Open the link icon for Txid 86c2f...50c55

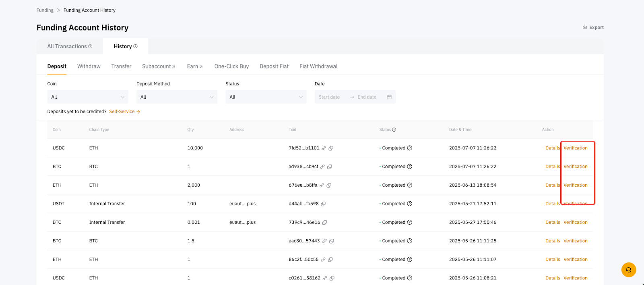tap(323, 260)
